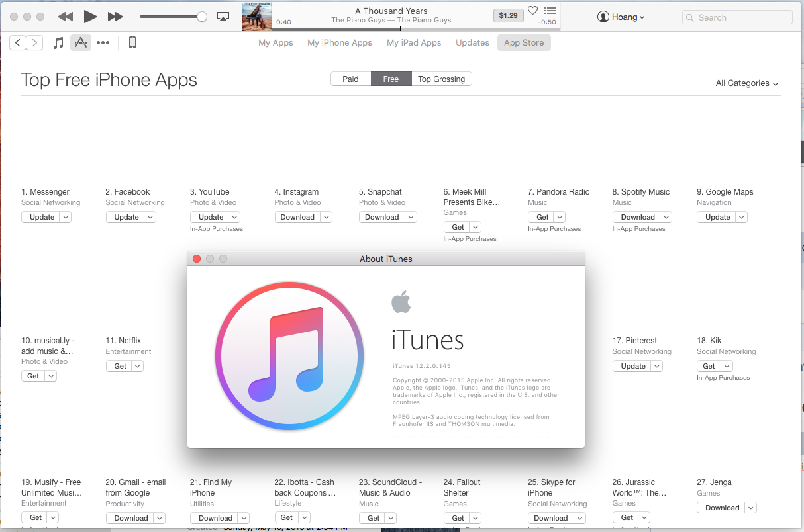
Task: Open the Spotify Music title link
Action: [641, 192]
